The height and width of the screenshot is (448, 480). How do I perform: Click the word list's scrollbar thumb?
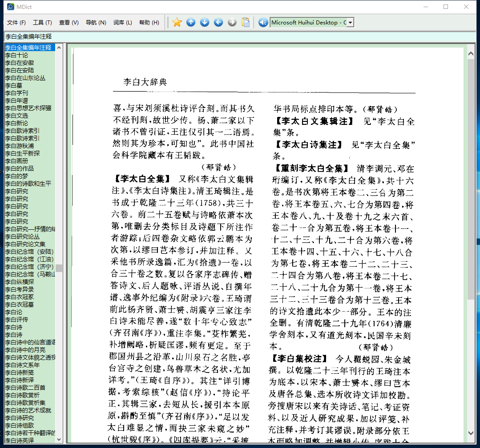coord(59,268)
